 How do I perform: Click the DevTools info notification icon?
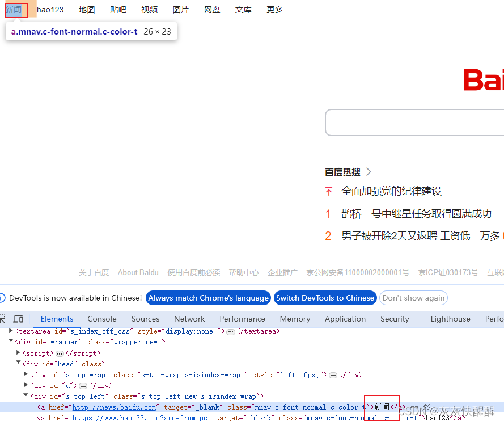2,298
